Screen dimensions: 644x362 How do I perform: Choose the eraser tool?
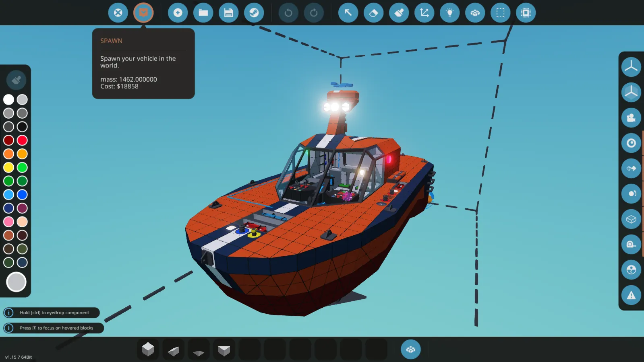[374, 13]
